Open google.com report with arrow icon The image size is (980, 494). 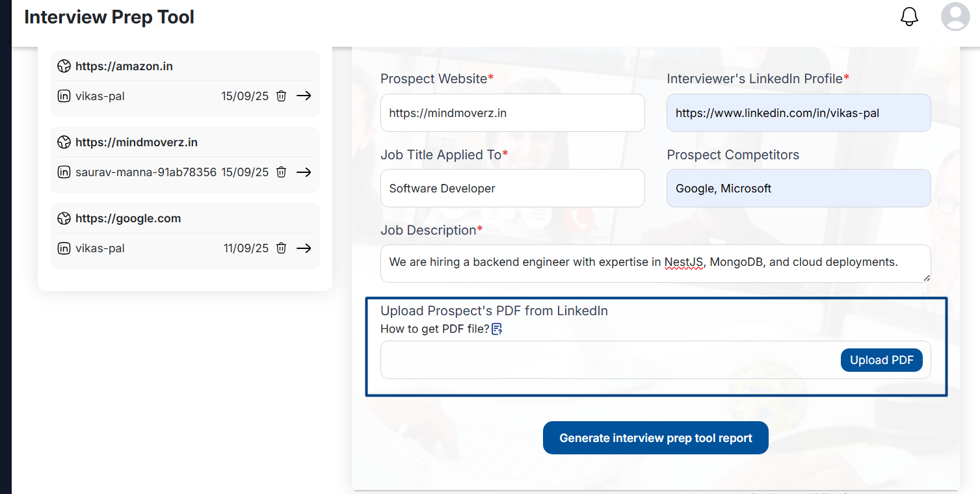(304, 248)
